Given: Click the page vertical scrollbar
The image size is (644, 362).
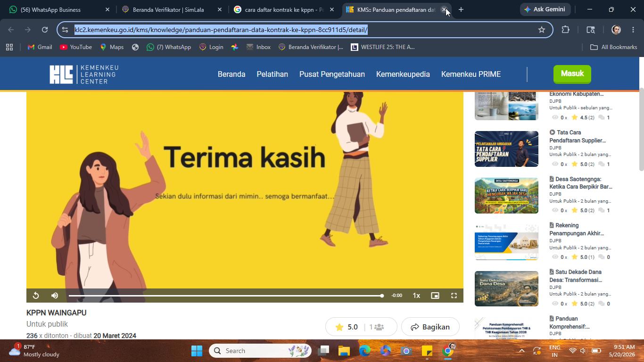Looking at the screenshot, I should [x=641, y=130].
